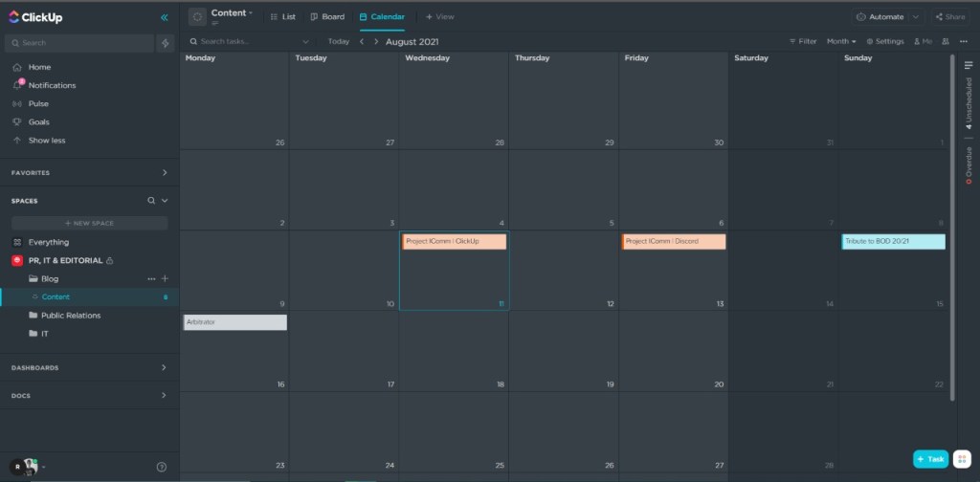This screenshot has height=482, width=980.
Task: Switch to the List view tab
Action: 282,16
